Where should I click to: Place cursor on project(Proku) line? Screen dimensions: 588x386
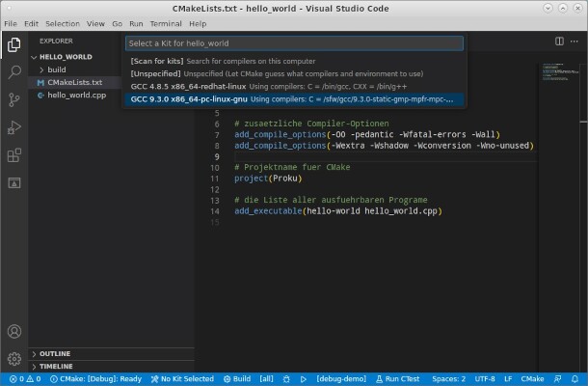pyautogui.click(x=268, y=179)
